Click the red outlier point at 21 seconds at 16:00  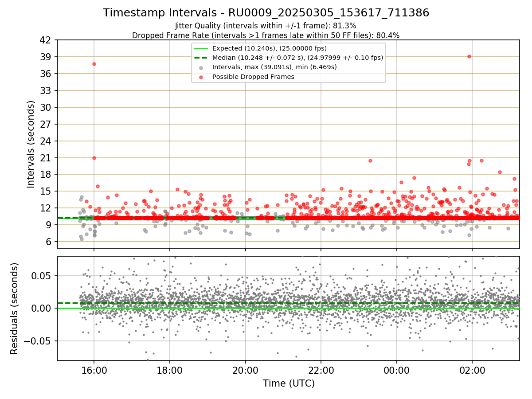click(x=94, y=158)
